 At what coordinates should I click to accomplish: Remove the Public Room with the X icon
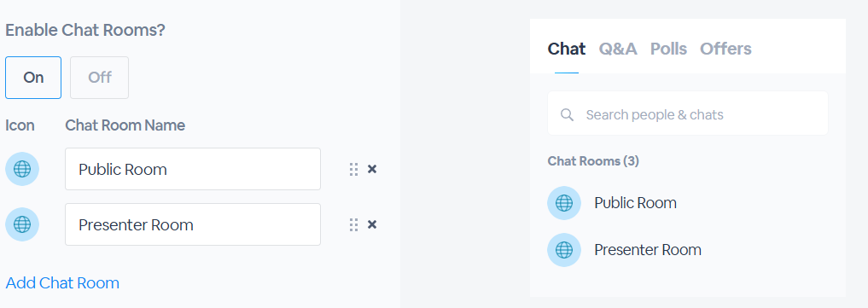[372, 169]
